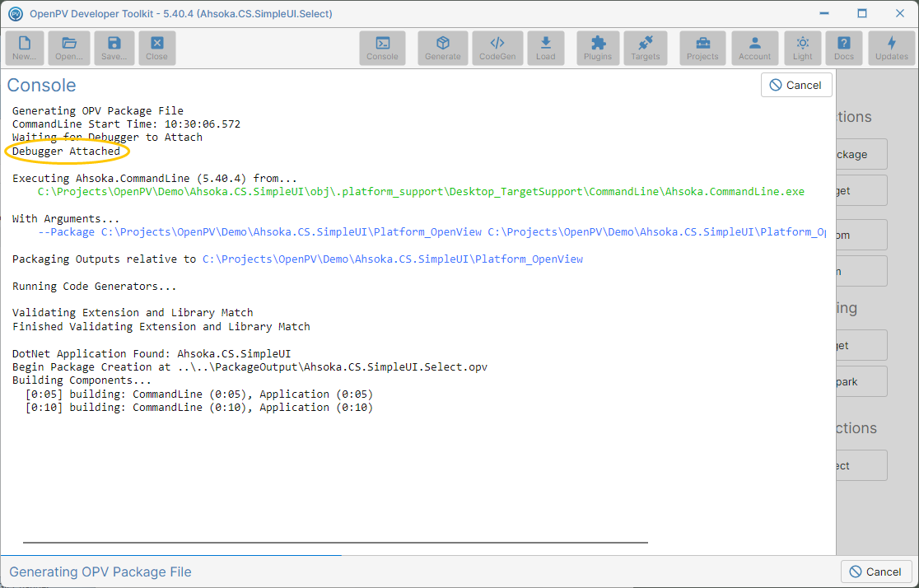Click 'Begin Package Creation at' line
This screenshot has width=919, height=588.
click(250, 367)
